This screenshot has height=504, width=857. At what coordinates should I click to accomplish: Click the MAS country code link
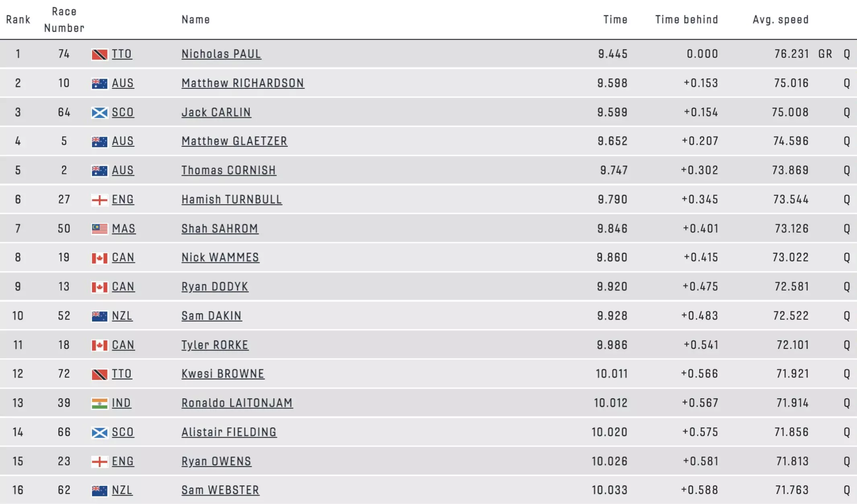pyautogui.click(x=123, y=229)
